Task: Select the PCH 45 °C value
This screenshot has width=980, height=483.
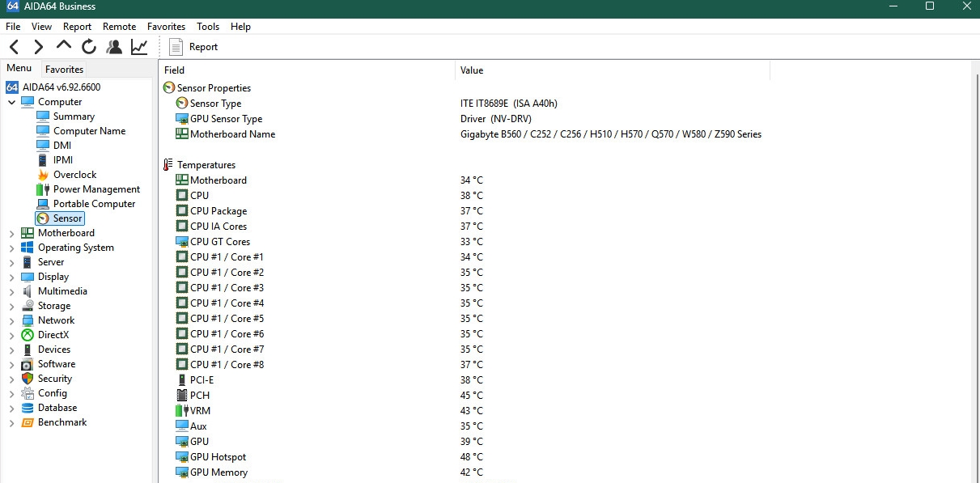Action: click(x=471, y=396)
